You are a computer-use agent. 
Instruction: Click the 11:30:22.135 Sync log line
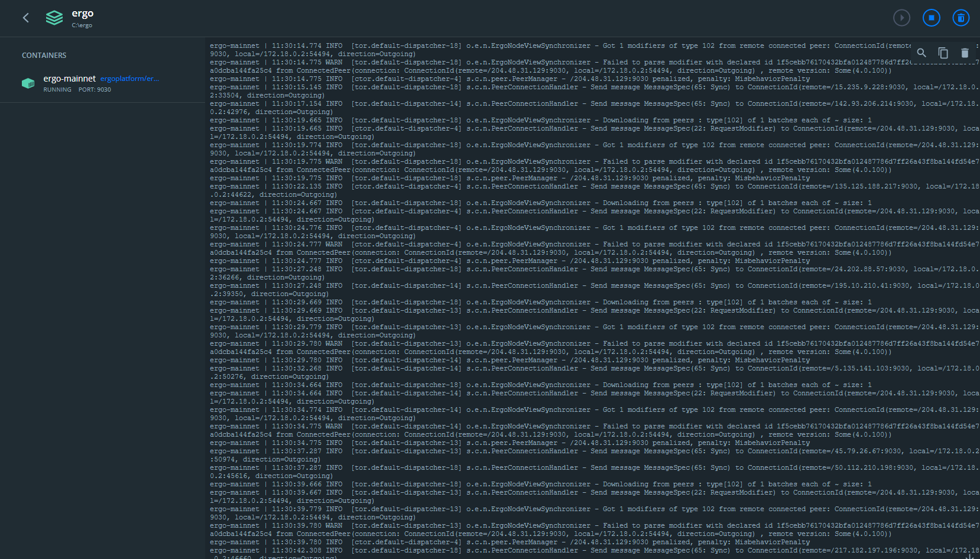594,190
